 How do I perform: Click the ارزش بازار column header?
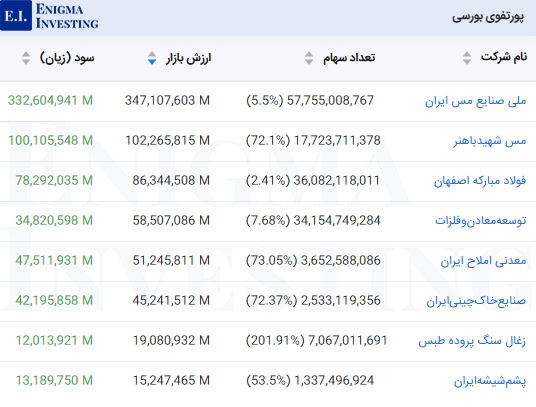coord(189,58)
